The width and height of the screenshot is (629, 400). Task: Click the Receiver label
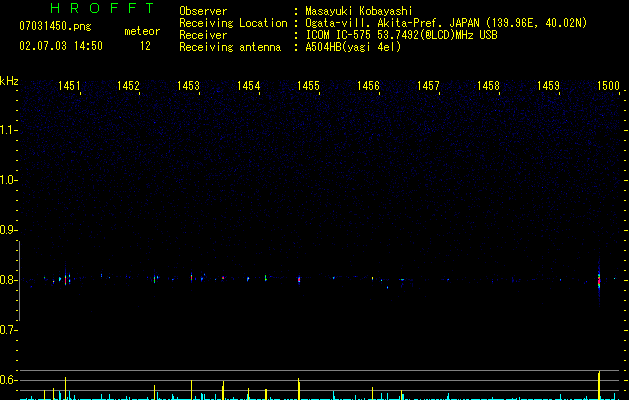pyautogui.click(x=203, y=35)
